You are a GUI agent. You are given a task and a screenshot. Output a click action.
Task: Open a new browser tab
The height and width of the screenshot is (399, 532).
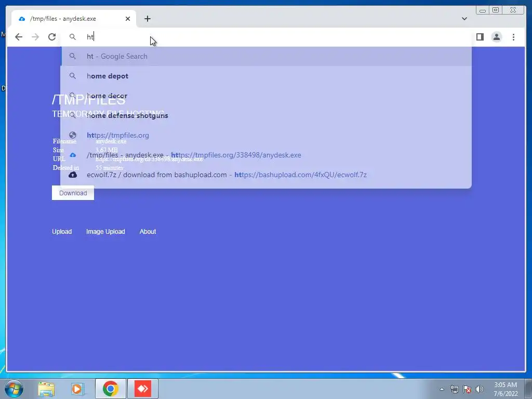pos(147,19)
